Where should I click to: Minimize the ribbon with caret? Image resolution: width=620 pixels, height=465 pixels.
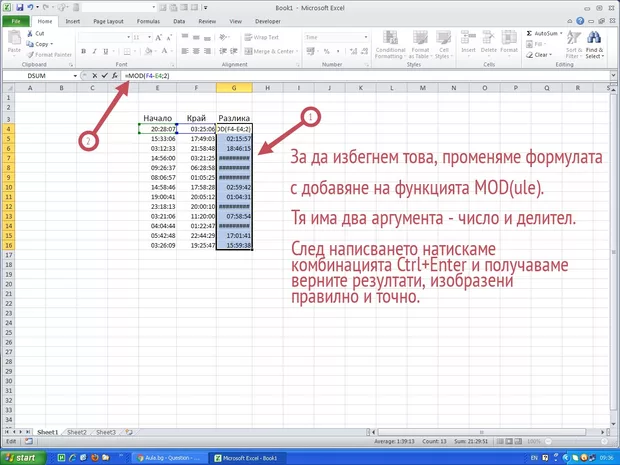[x=569, y=21]
